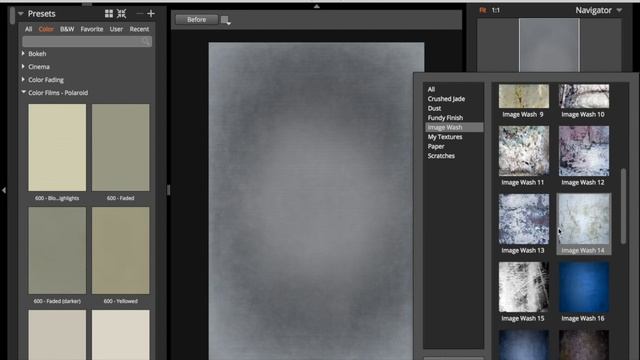Click the minus icon in Presets header

(x=140, y=14)
